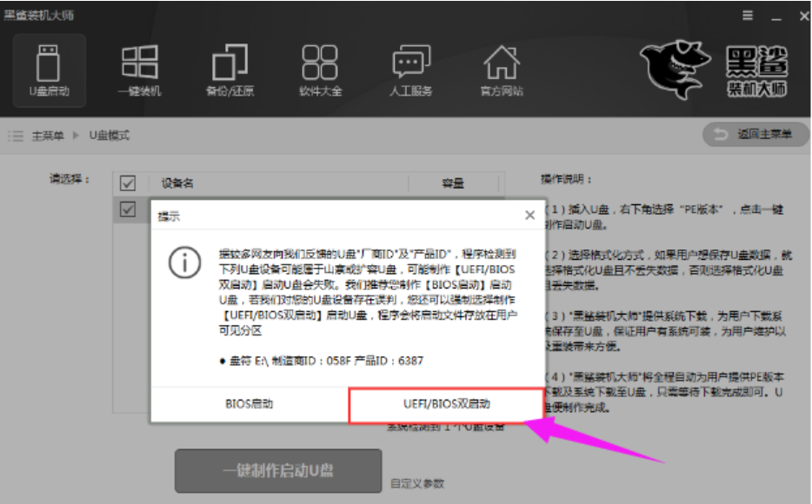This screenshot has height=504, width=812.
Task: Click the 一键制作启动U盘 button
Action: (x=278, y=471)
